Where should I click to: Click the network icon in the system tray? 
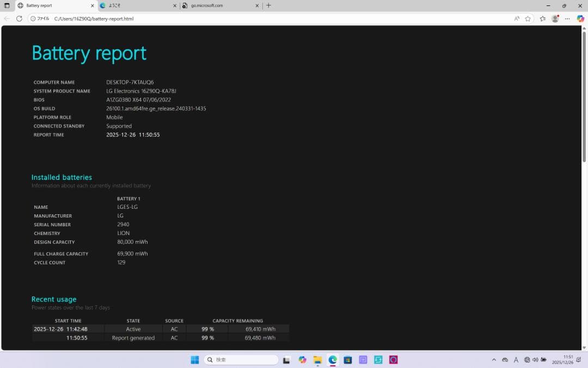(x=527, y=359)
